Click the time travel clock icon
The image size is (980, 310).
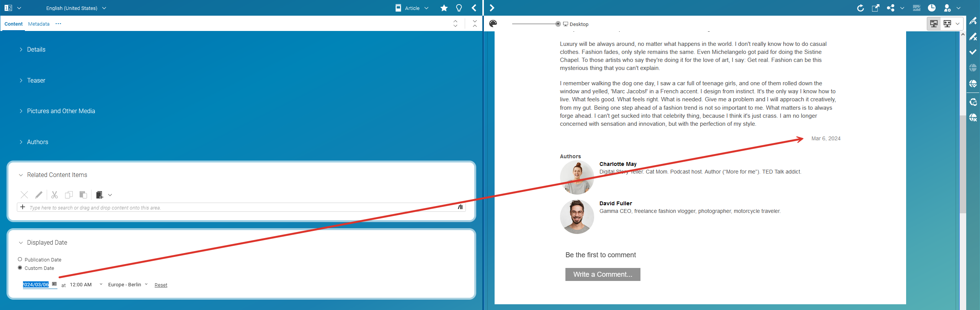coord(932,8)
